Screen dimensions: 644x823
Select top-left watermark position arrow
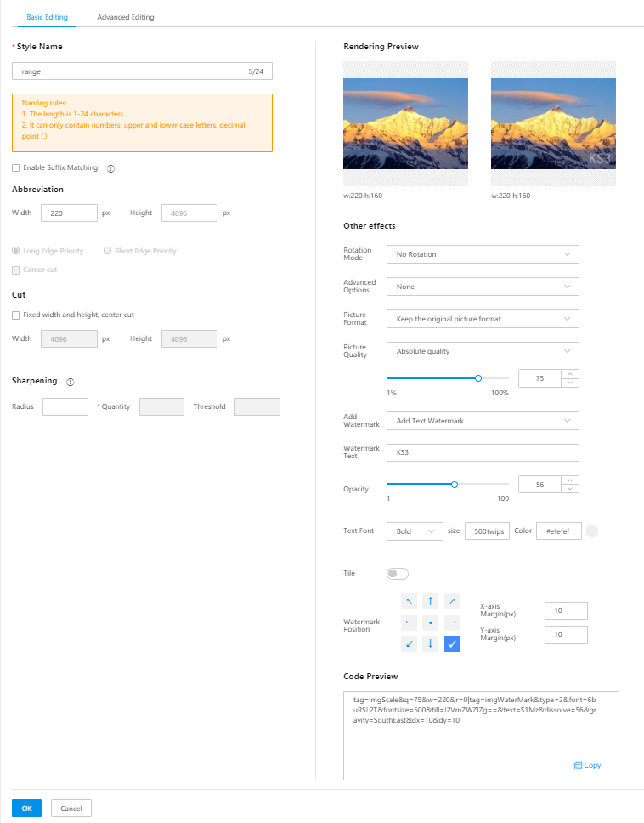click(x=409, y=601)
